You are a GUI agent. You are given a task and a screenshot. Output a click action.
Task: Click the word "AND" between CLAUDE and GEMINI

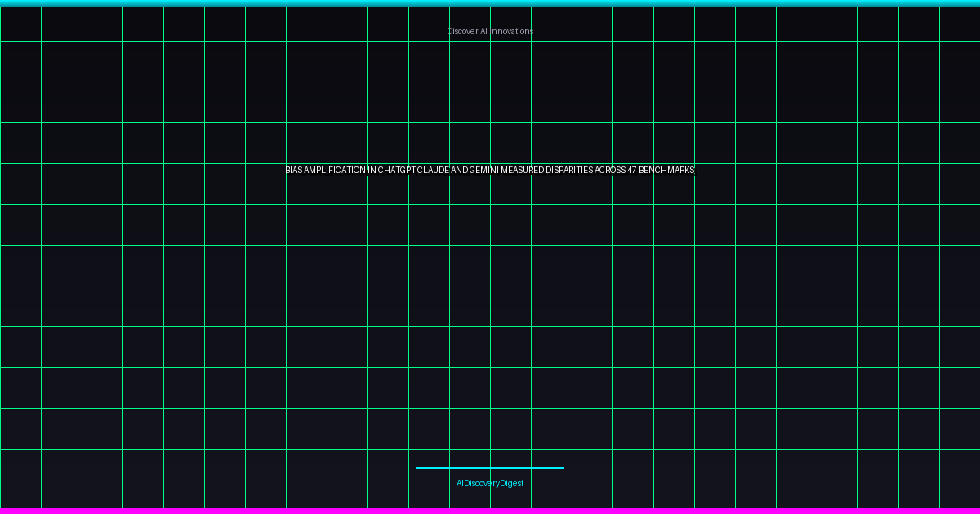460,170
